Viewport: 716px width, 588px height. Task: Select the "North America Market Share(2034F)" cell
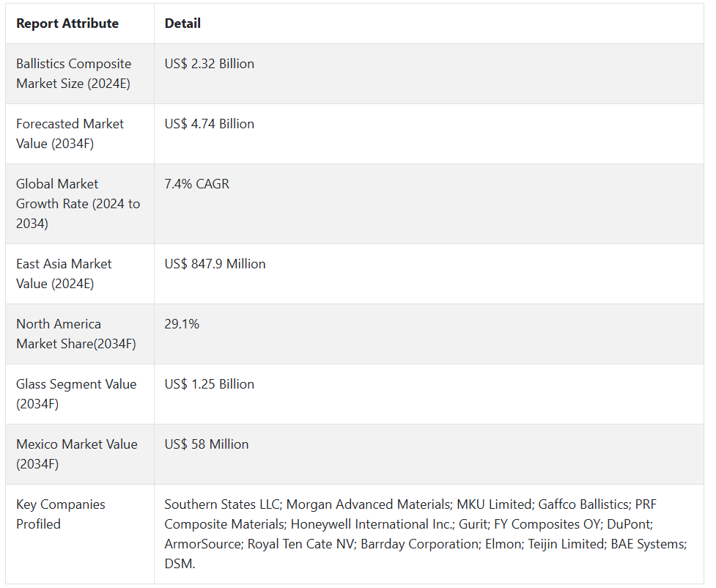[75, 334]
